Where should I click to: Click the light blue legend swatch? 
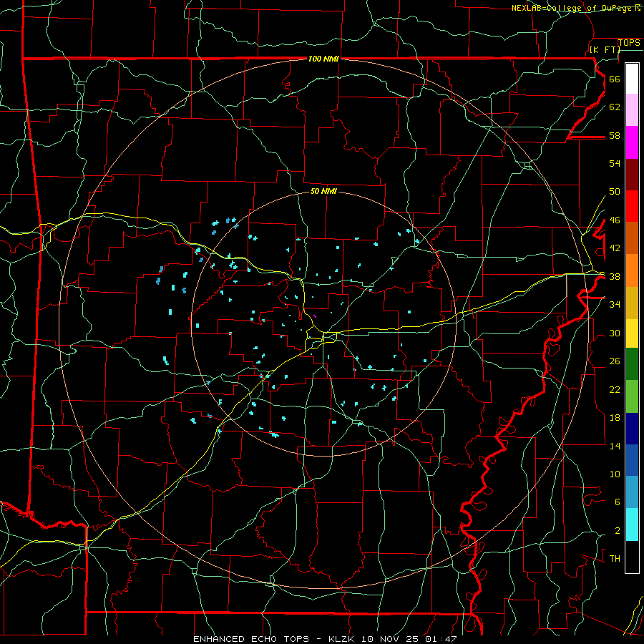click(x=632, y=492)
